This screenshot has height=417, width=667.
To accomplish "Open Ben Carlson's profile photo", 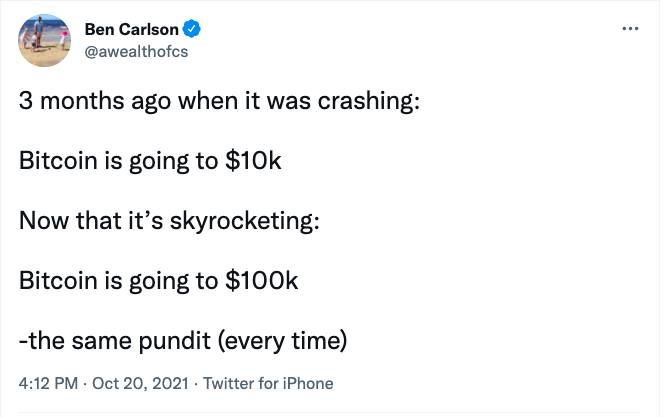I will 46,38.
